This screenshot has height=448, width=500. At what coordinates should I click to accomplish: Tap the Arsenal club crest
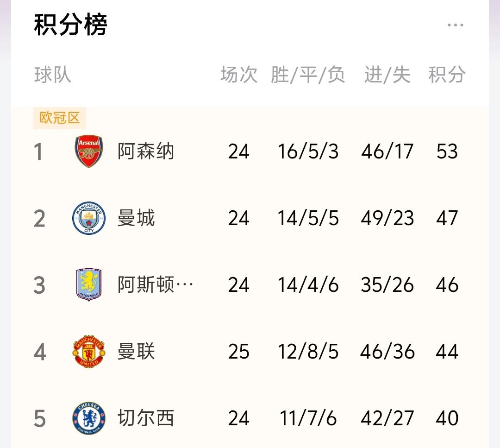click(x=89, y=151)
